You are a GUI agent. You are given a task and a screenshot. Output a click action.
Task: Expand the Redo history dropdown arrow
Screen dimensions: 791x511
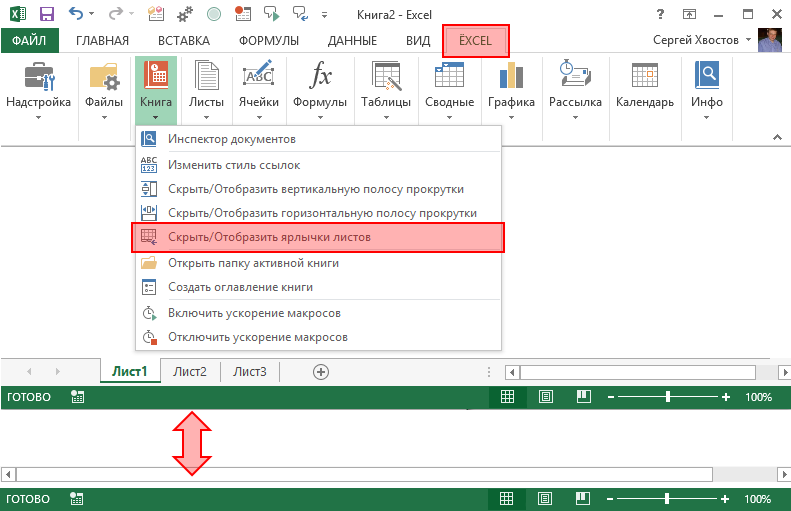[x=131, y=14]
